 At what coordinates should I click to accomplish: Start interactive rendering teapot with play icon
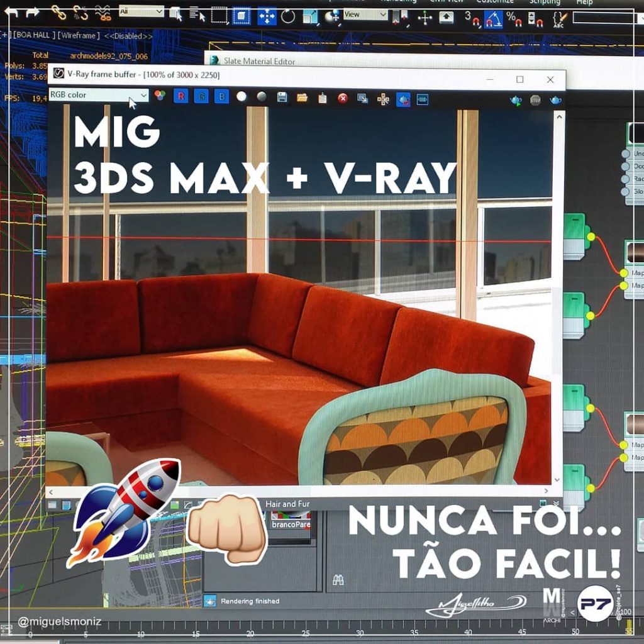pos(516,100)
